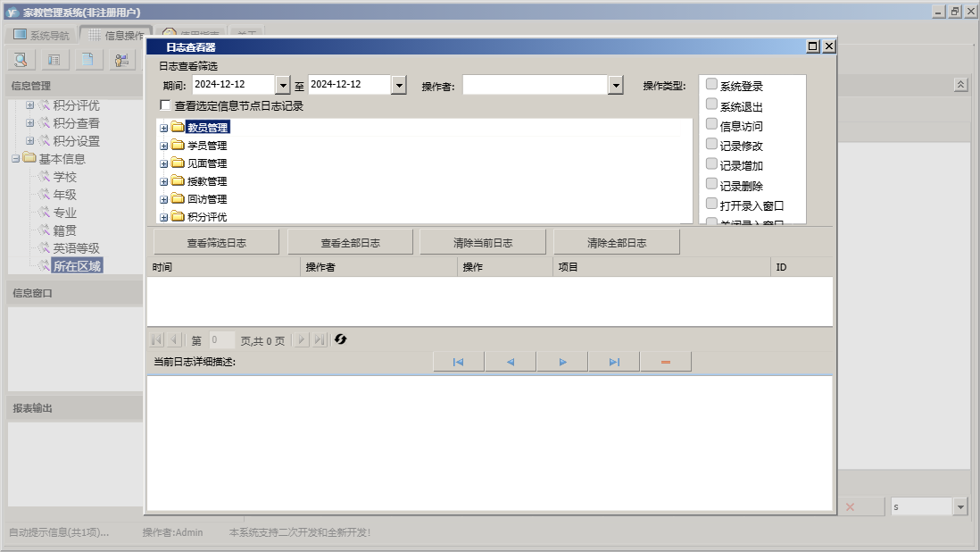Select the 教员管理 folder icon
The width and height of the screenshot is (980, 552).
178,128
